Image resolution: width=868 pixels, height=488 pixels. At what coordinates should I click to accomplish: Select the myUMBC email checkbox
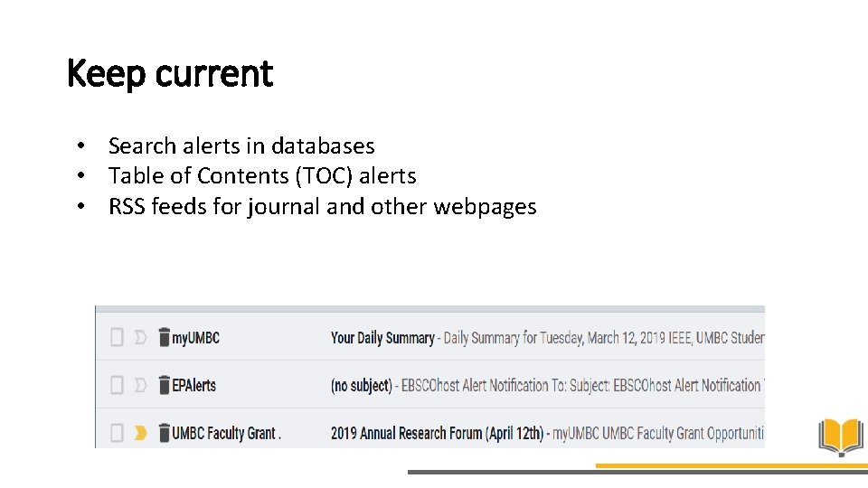click(x=117, y=338)
